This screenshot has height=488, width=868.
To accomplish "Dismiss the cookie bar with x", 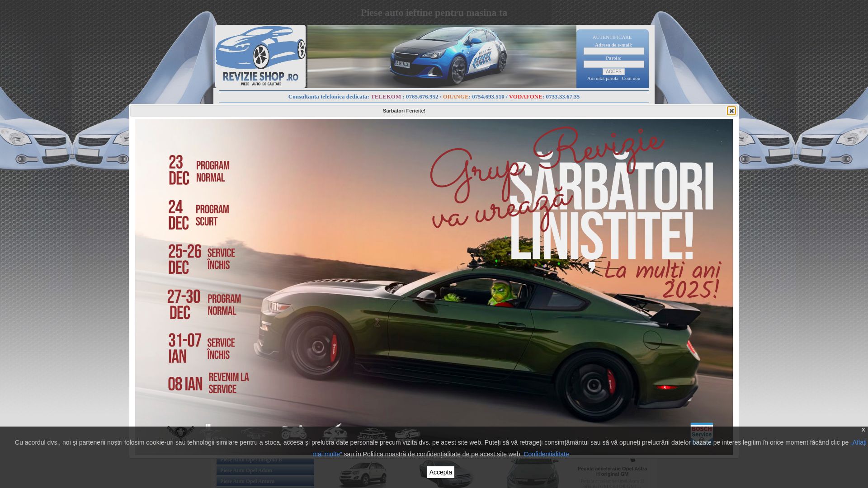I will [x=863, y=430].
